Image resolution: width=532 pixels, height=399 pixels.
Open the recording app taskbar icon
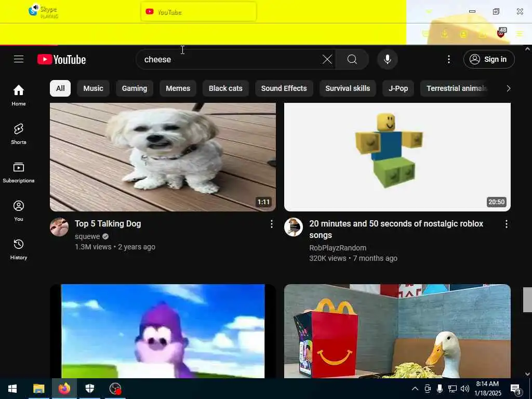[x=115, y=389]
